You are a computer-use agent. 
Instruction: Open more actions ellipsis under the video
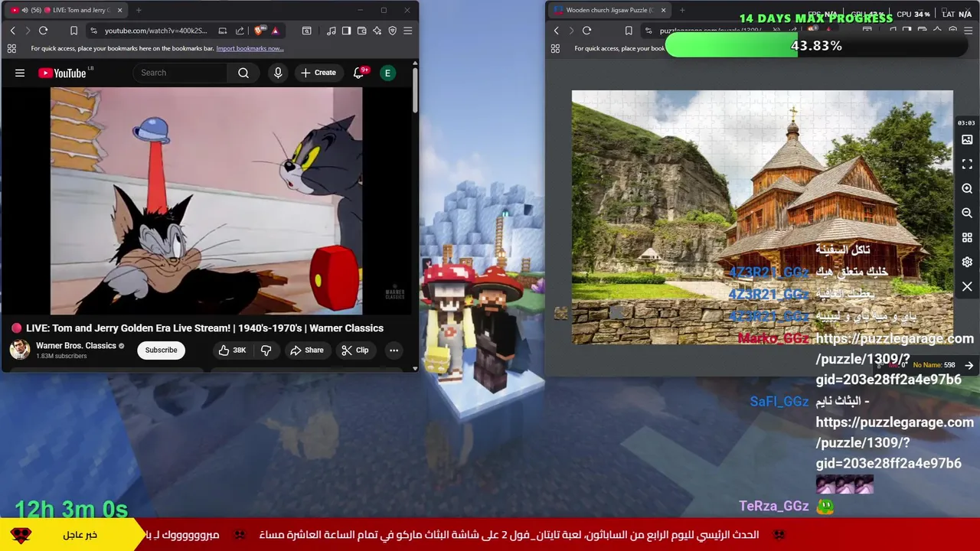(394, 350)
